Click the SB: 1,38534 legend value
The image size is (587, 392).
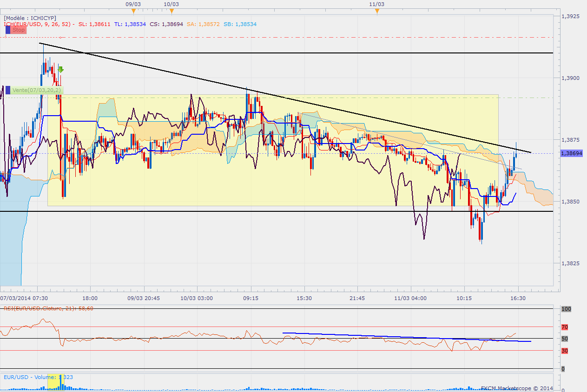pos(240,24)
